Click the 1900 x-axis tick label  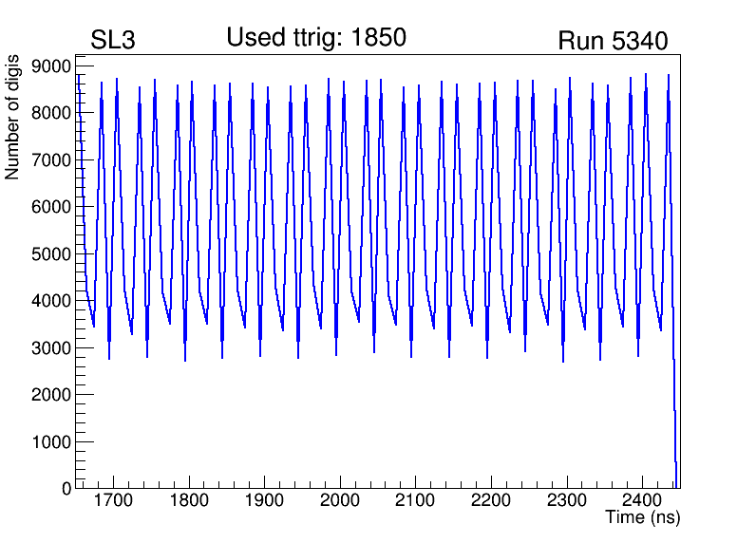click(x=265, y=500)
